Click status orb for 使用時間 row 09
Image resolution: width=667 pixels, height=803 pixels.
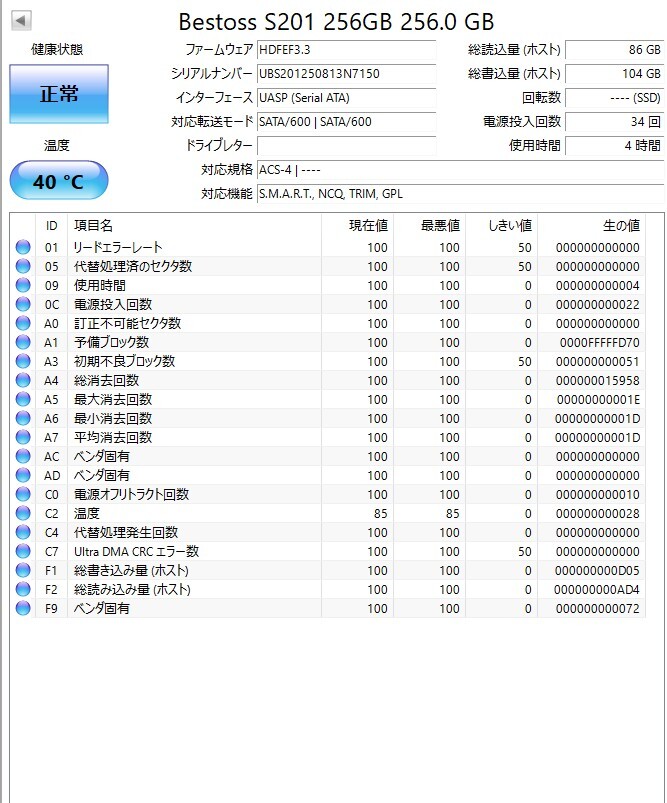[x=23, y=285]
